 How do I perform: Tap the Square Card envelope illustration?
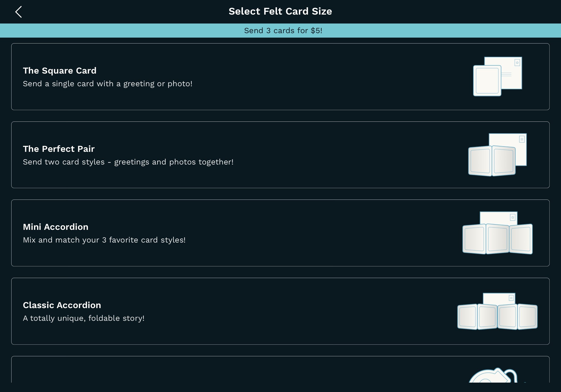point(498,76)
